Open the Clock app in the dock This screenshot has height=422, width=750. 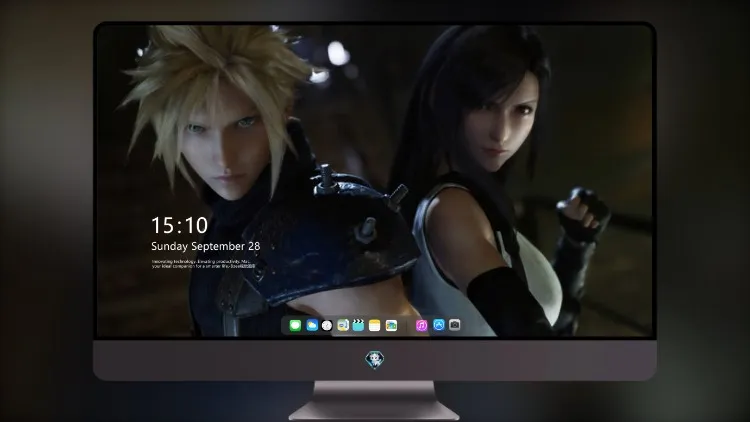327,325
